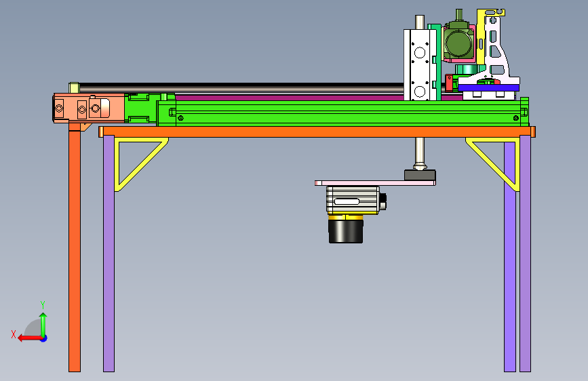Select the yellow ring above the black lens
Image resolution: width=588 pixels, height=381 pixels.
coord(346,217)
